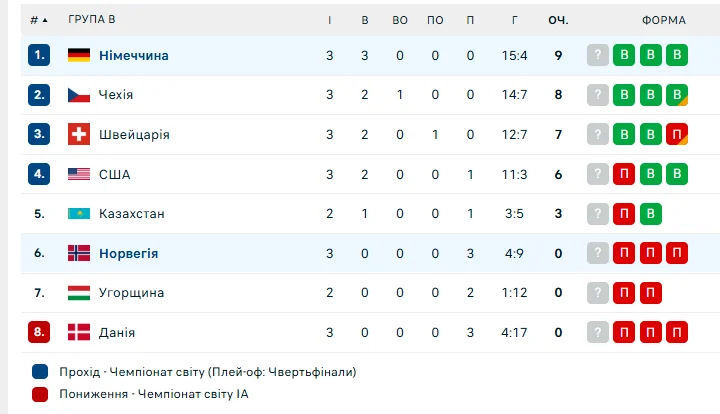Sort standings by Г goals column

[514, 20]
